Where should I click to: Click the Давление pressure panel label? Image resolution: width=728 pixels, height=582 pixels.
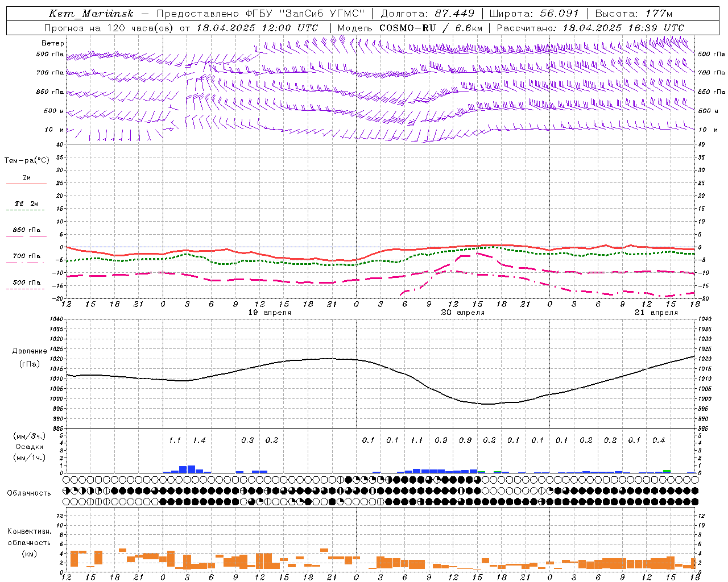30,351
